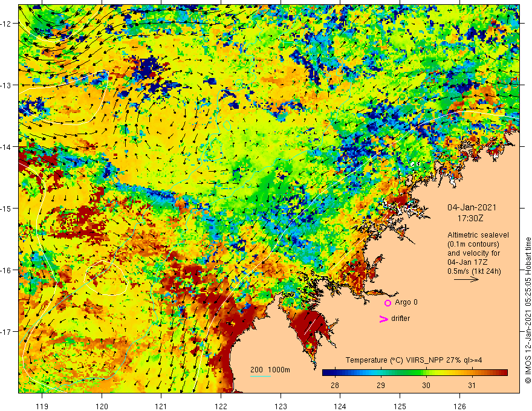Click longitude axis label 121
Viewport: 532px width, 411px height.
pyautogui.click(x=161, y=406)
